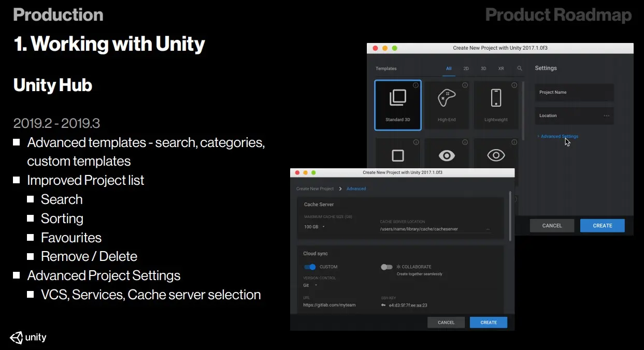644x350 pixels.
Task: Click the 'Unity Hub' slide heading
Action: point(53,85)
